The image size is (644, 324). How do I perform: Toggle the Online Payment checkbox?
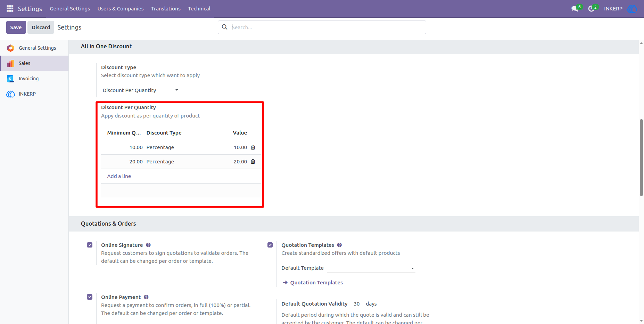pyautogui.click(x=90, y=297)
